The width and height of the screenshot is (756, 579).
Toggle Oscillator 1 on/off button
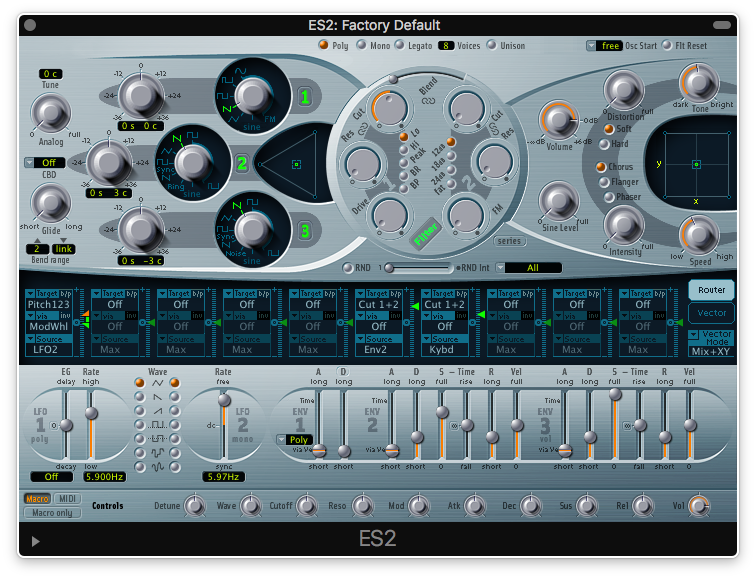[305, 97]
